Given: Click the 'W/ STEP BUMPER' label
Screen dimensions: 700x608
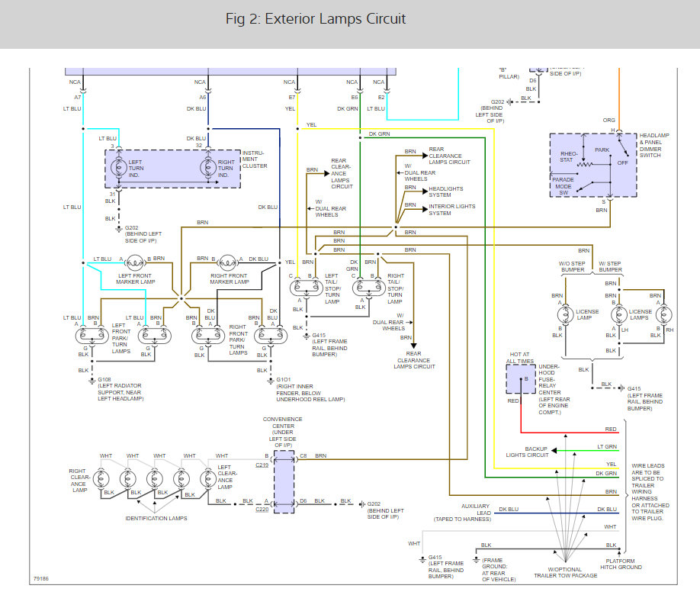Looking at the screenshot, I should click(x=610, y=267).
